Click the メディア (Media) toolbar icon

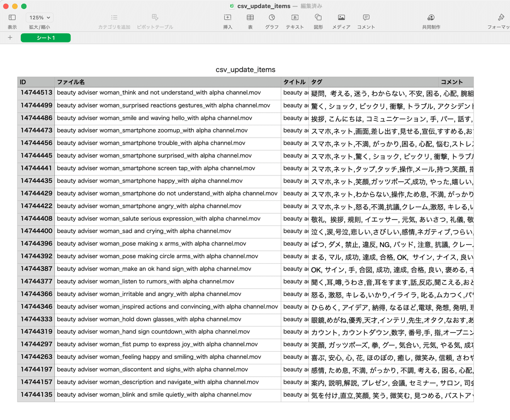coord(341,20)
